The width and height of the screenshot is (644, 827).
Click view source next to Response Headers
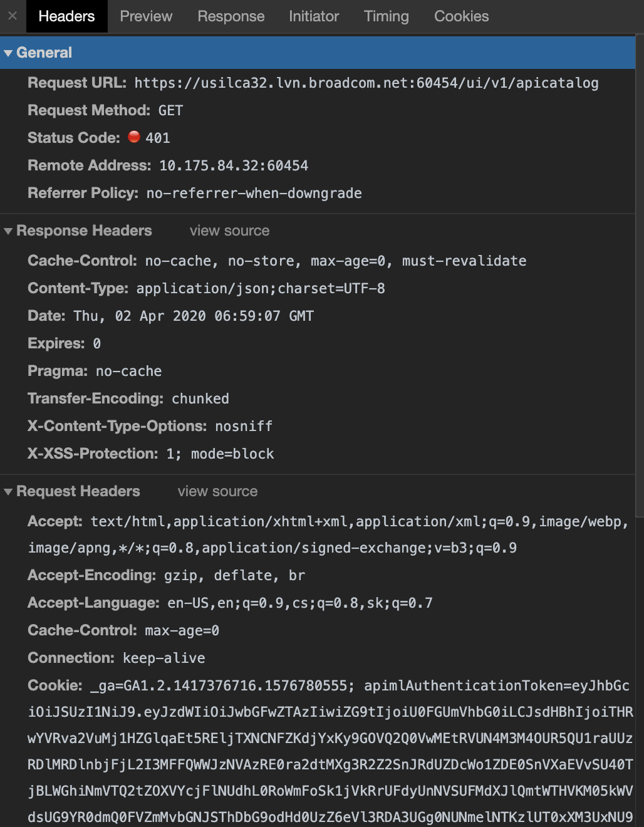pyautogui.click(x=229, y=231)
